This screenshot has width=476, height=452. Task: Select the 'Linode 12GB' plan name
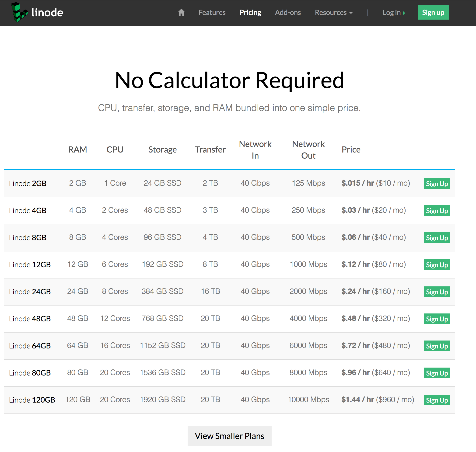click(x=30, y=264)
